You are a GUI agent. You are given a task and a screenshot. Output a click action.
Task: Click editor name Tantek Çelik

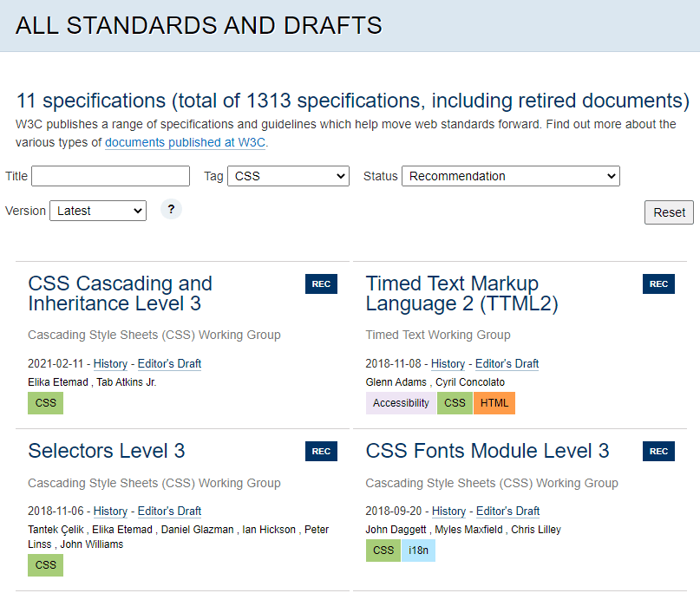point(56,530)
